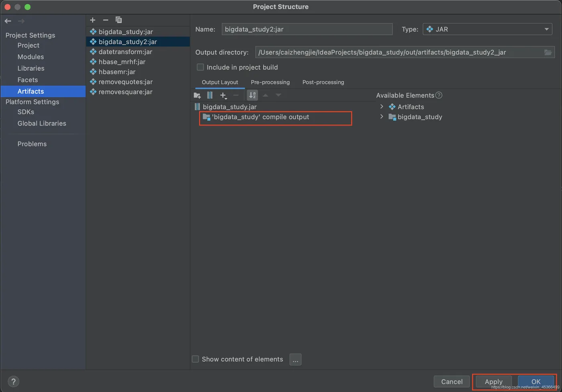The height and width of the screenshot is (392, 562).
Task: Browse for the output directory via the folder icon
Action: (548, 52)
